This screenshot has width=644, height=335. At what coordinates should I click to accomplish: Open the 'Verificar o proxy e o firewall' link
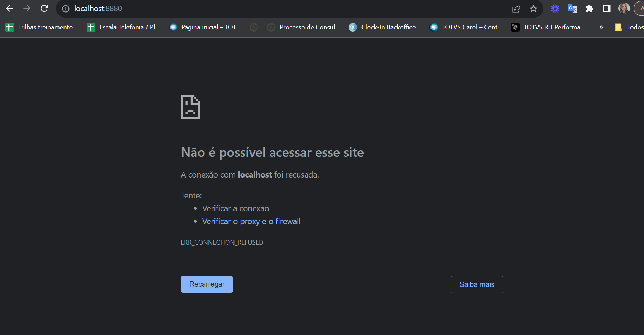[x=251, y=221]
